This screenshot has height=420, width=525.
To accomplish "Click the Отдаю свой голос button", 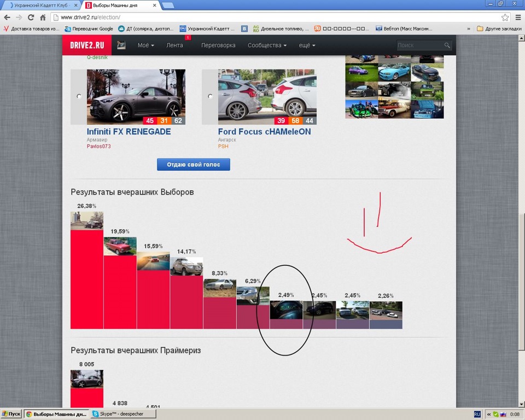I will click(194, 165).
